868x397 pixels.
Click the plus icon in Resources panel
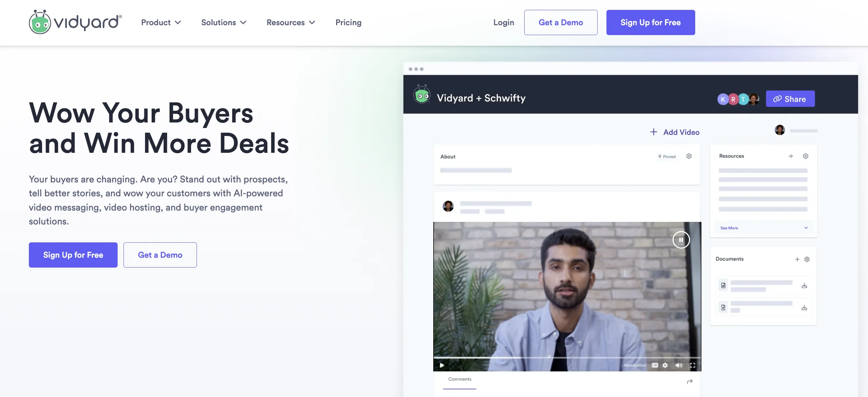[791, 156]
